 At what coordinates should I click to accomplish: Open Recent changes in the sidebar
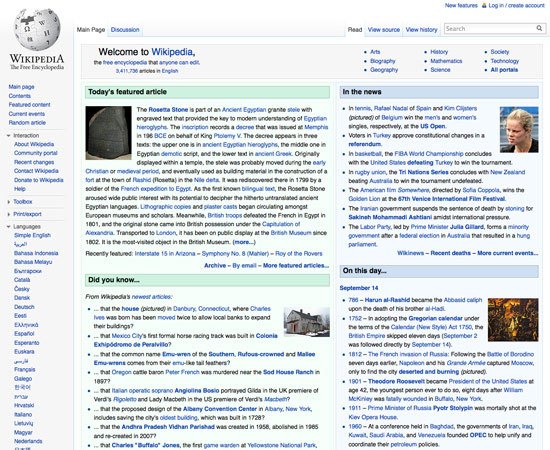coord(34,162)
